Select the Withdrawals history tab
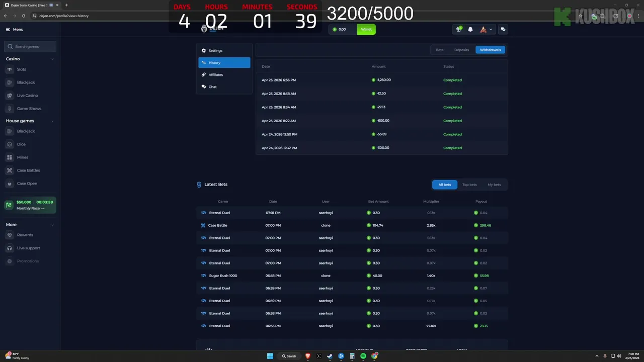Screen dimensions: 644x362 (490, 50)
